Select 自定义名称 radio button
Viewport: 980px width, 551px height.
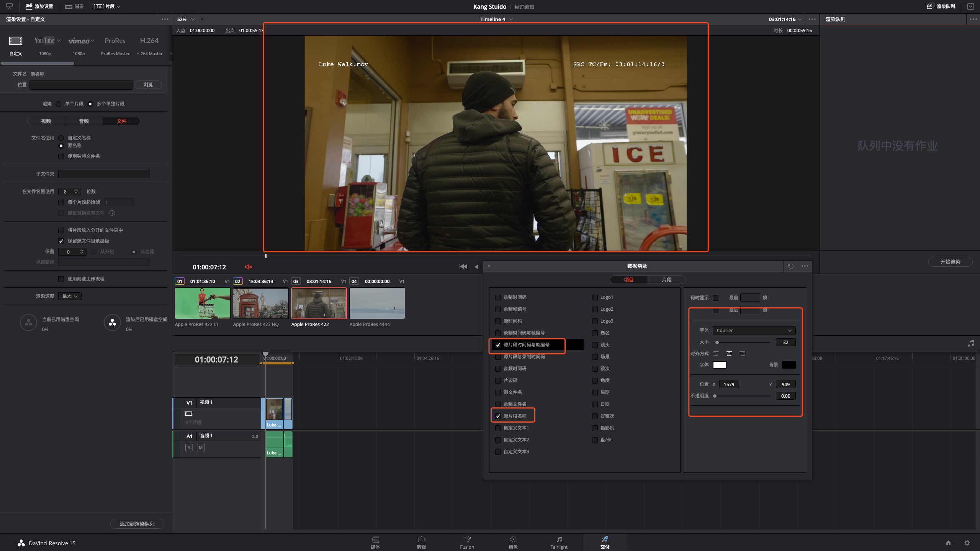[x=61, y=138]
